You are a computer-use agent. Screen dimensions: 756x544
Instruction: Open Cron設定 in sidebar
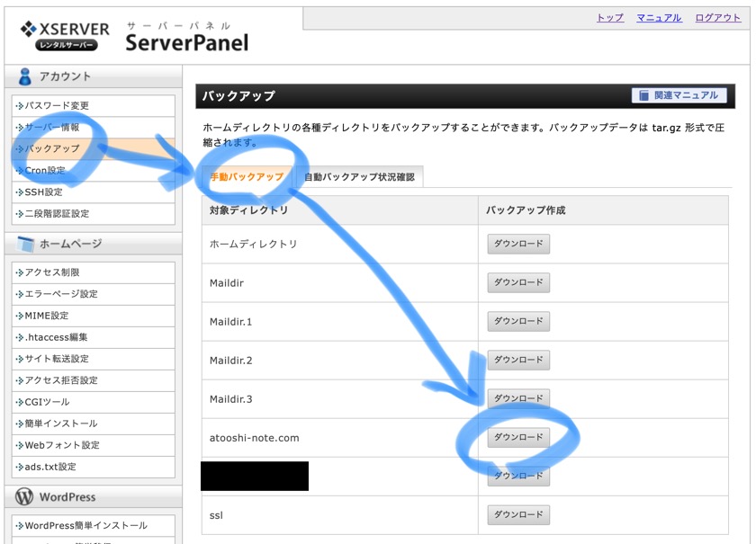(x=45, y=171)
